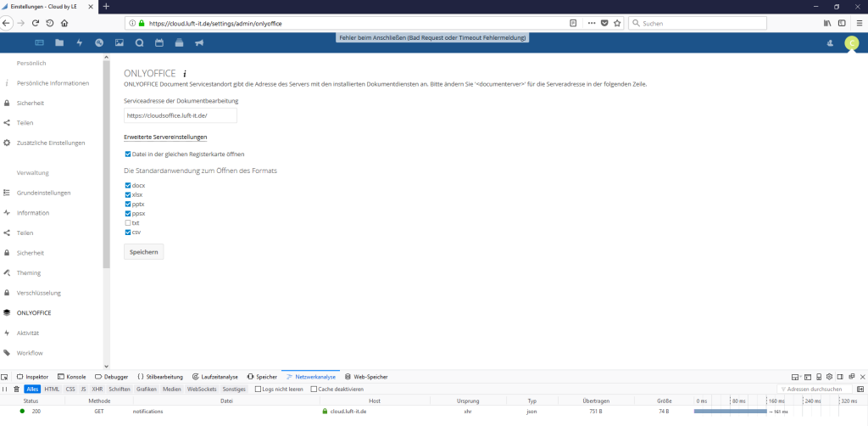Open a new browser tab with plus
This screenshot has width=868, height=426.
coord(106,6)
